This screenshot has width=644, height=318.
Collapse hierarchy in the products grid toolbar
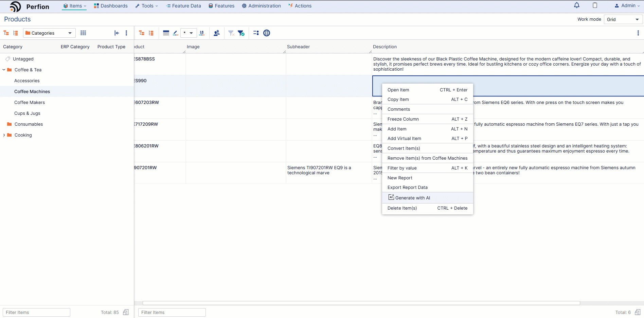point(142,33)
